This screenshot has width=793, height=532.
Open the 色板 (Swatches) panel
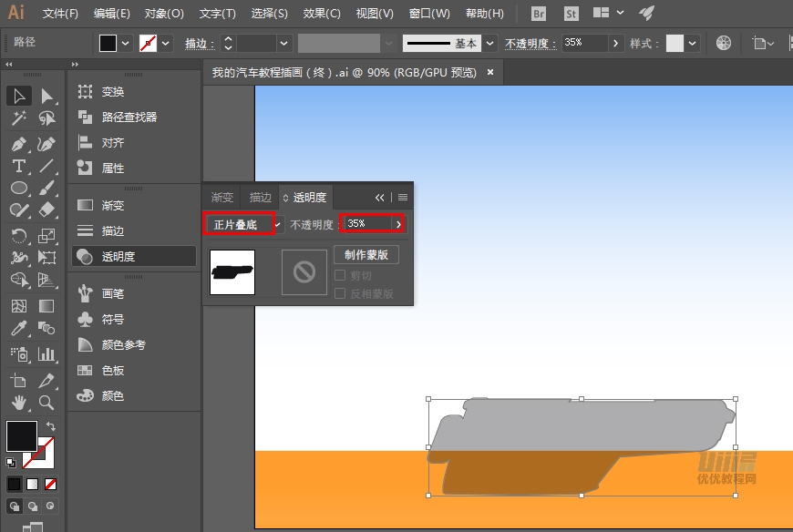click(113, 371)
